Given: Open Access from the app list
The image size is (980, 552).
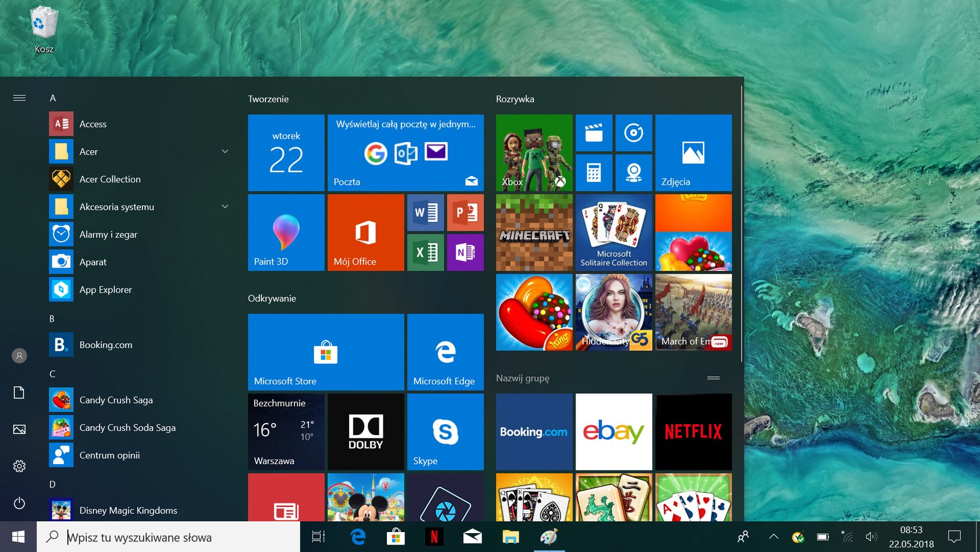Looking at the screenshot, I should 140,124.
